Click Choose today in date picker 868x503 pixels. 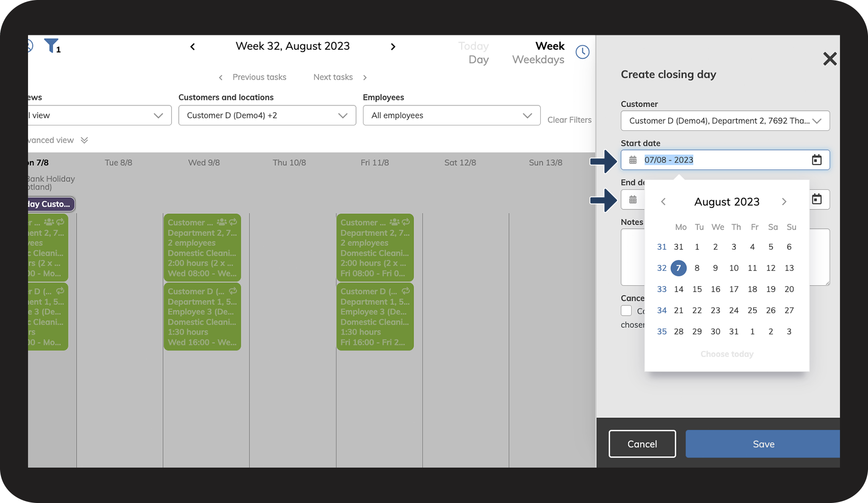pos(727,354)
